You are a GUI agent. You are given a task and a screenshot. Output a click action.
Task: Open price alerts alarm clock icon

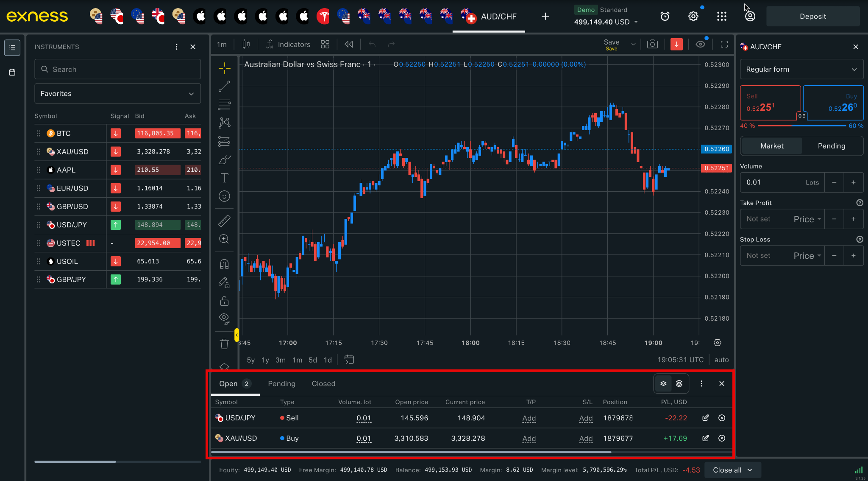(665, 16)
